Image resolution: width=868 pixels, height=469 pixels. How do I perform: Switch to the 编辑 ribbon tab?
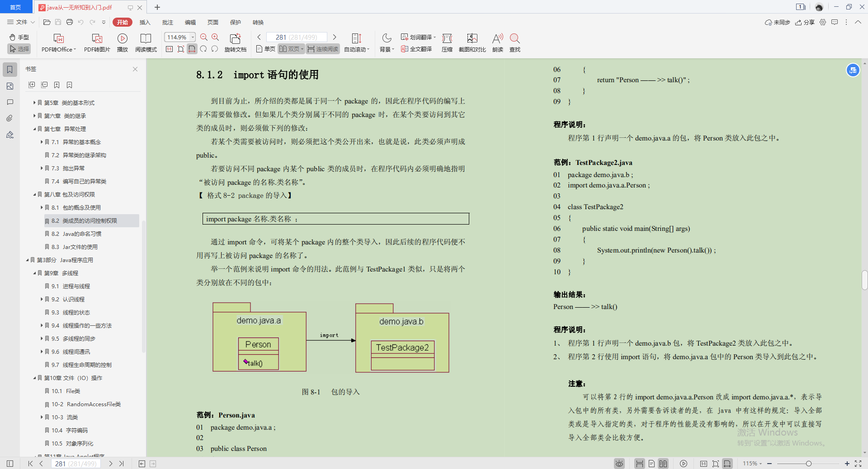190,22
